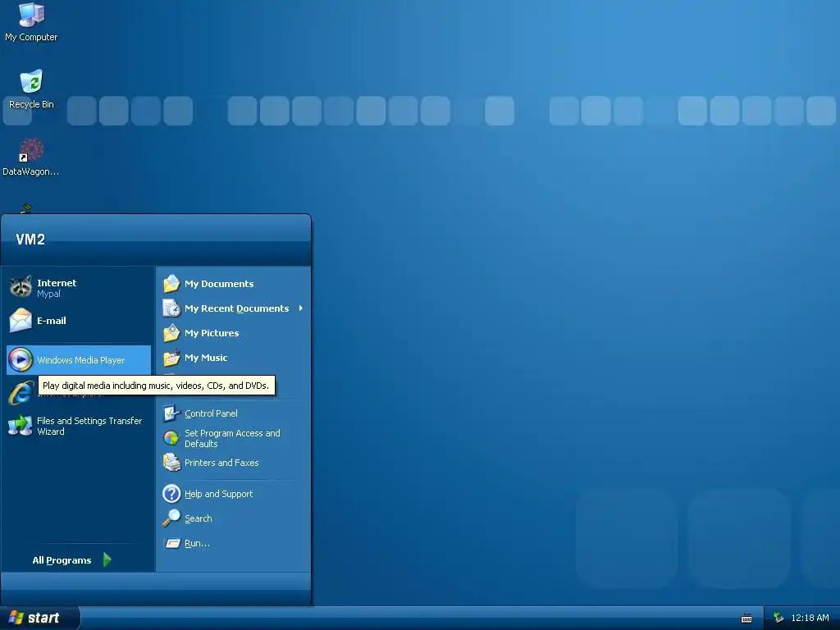This screenshot has width=840, height=630.
Task: Click the Windows Media Player icon
Action: coord(21,359)
